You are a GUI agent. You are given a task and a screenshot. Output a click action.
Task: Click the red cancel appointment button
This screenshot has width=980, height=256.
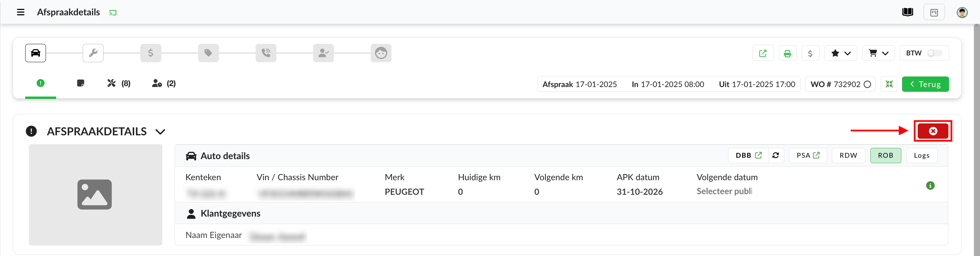pyautogui.click(x=932, y=131)
